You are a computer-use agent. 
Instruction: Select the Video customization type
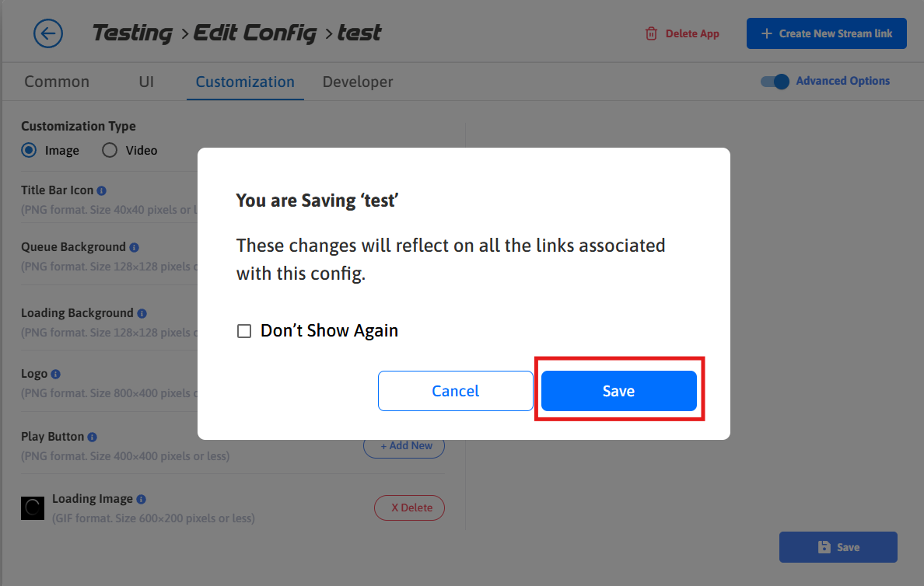pyautogui.click(x=110, y=150)
